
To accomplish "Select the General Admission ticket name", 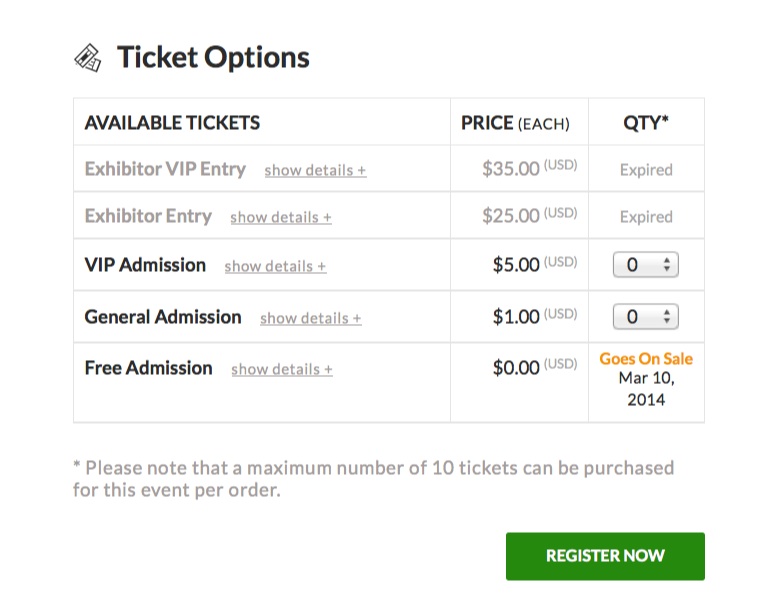I will pos(163,317).
